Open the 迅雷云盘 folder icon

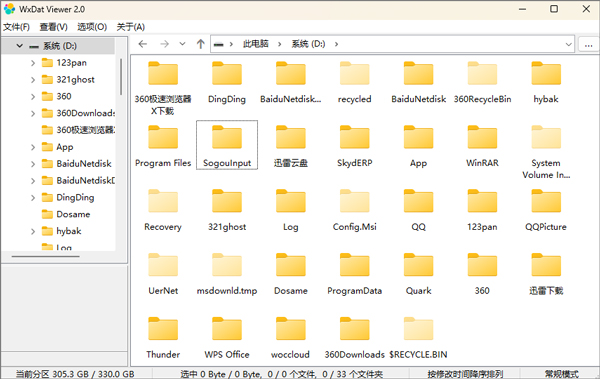291,137
